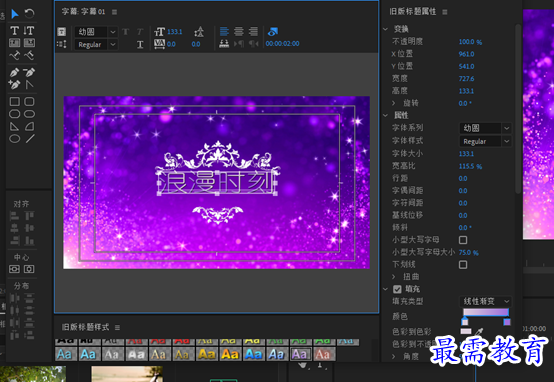Toggle italic text style
Viewport: 554px width, 382px height.
[x=140, y=32]
